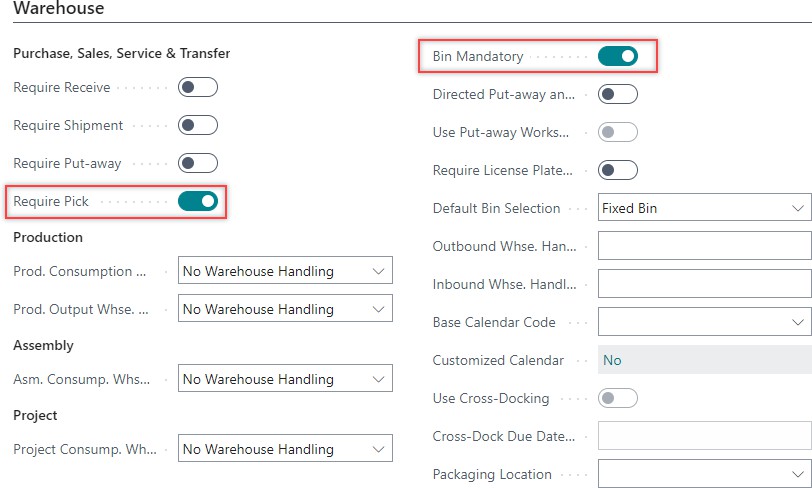Toggle Require License Plate switch
Viewport: 812px width, 488px height.
click(x=617, y=171)
